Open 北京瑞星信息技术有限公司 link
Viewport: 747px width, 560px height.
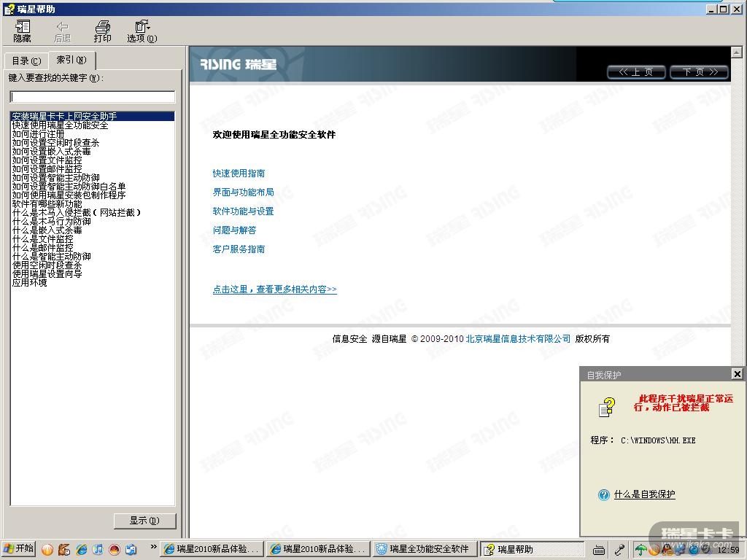coord(518,339)
